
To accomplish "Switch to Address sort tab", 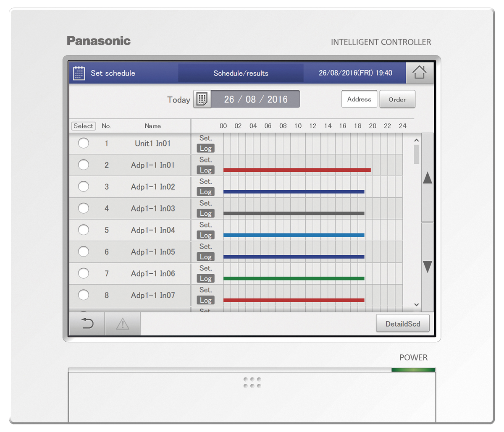I will pos(359,99).
